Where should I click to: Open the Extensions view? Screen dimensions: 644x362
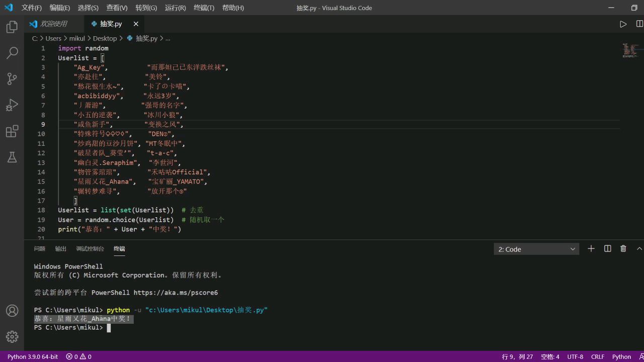[12, 131]
